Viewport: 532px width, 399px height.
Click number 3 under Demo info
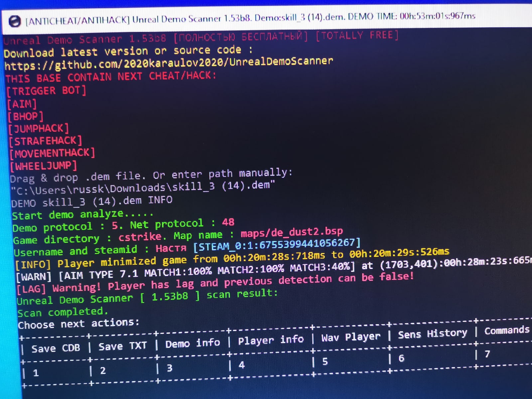click(170, 368)
